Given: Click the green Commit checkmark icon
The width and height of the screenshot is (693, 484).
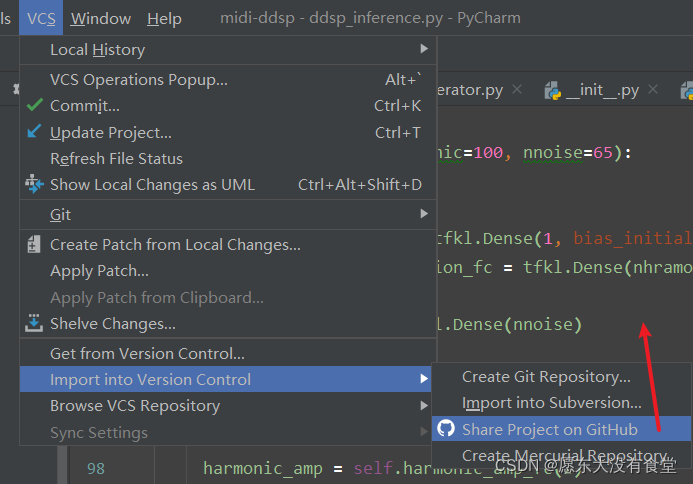Looking at the screenshot, I should [34, 105].
